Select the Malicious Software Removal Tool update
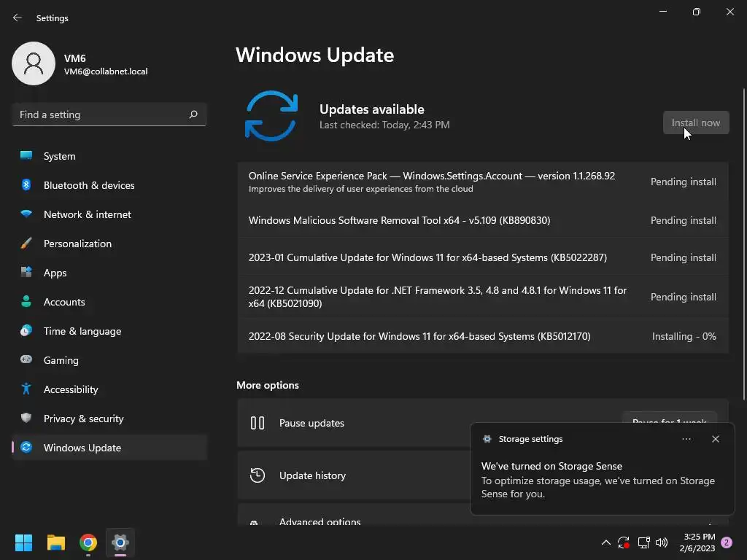747x560 pixels. click(x=483, y=220)
